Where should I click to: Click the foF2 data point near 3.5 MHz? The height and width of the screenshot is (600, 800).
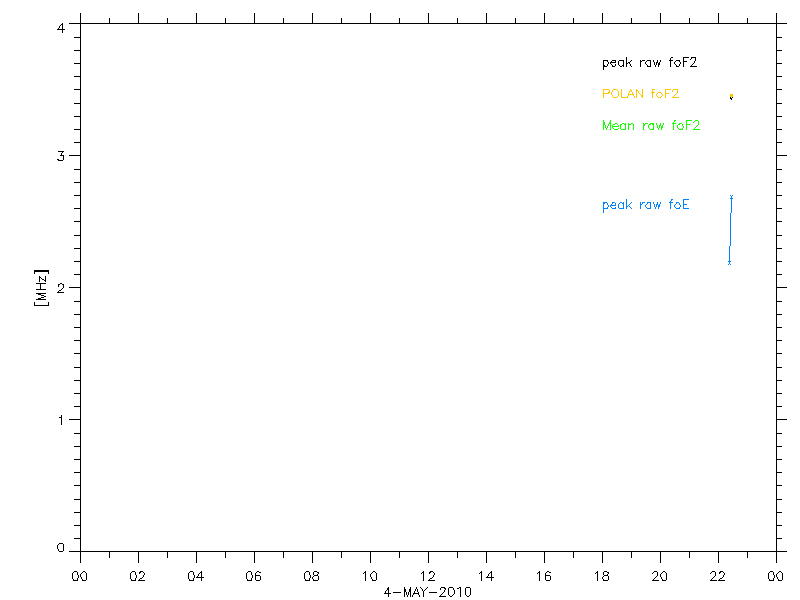click(x=731, y=96)
